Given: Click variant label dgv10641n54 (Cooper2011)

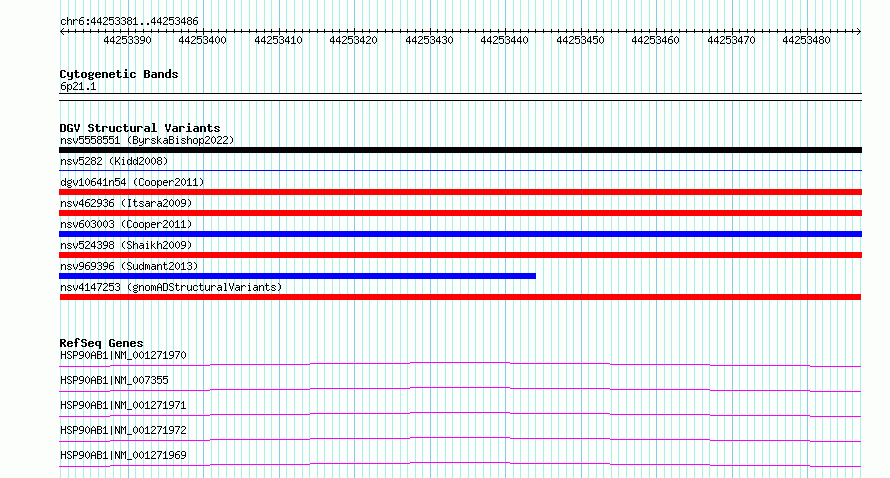Looking at the screenshot, I should (132, 182).
